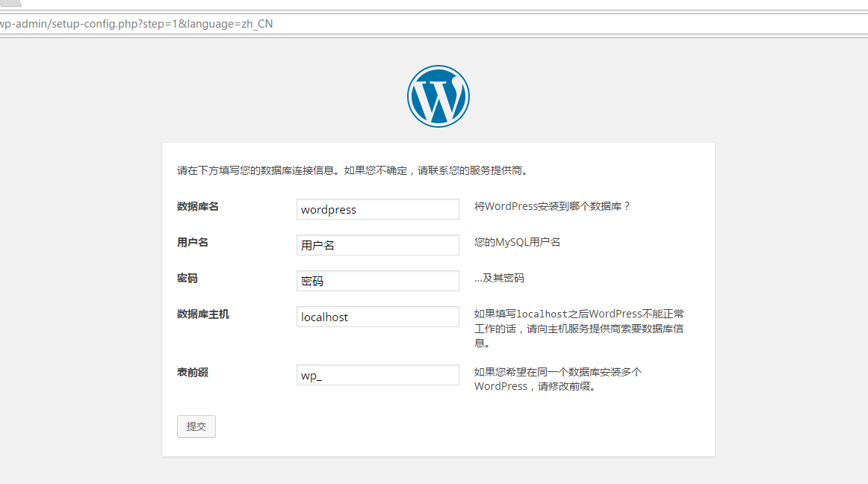Click the WordPress logo

438,96
